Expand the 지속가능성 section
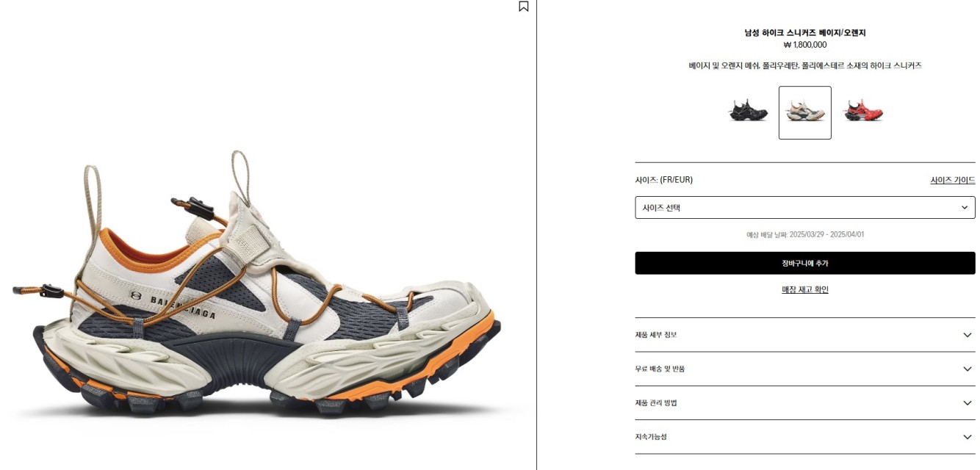 [805, 437]
